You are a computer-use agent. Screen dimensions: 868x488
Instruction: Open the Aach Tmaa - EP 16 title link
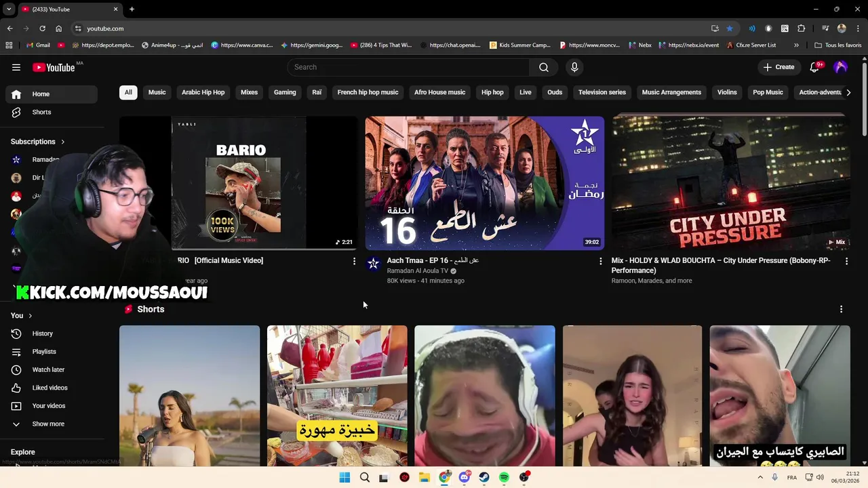[x=433, y=260]
